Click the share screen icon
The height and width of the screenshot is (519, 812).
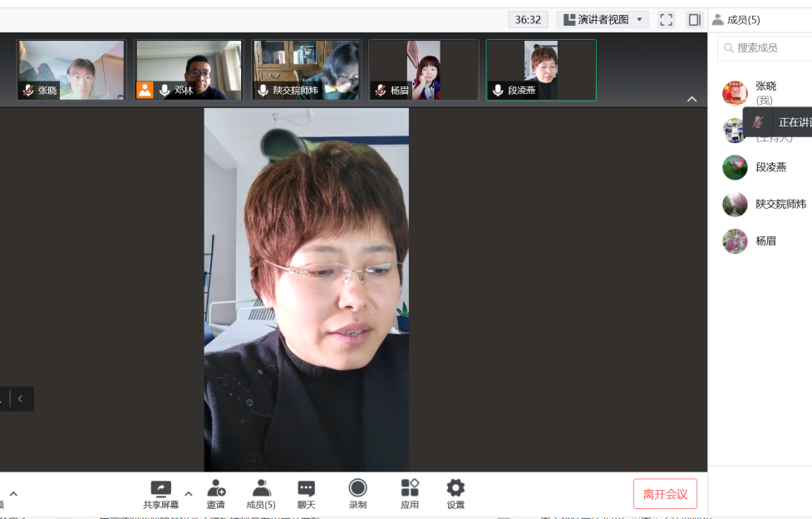[160, 488]
